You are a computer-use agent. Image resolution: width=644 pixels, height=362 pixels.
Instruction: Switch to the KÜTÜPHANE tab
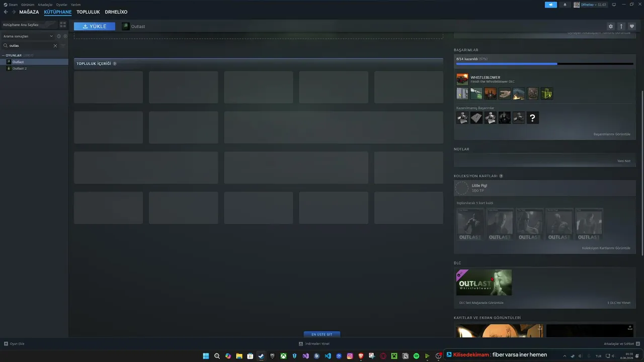tap(58, 12)
